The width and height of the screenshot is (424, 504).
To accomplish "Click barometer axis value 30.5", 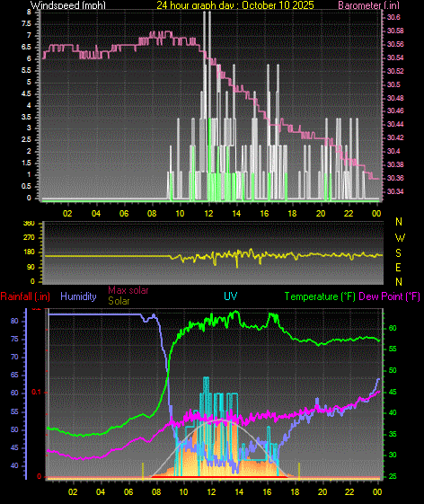I will click(393, 84).
